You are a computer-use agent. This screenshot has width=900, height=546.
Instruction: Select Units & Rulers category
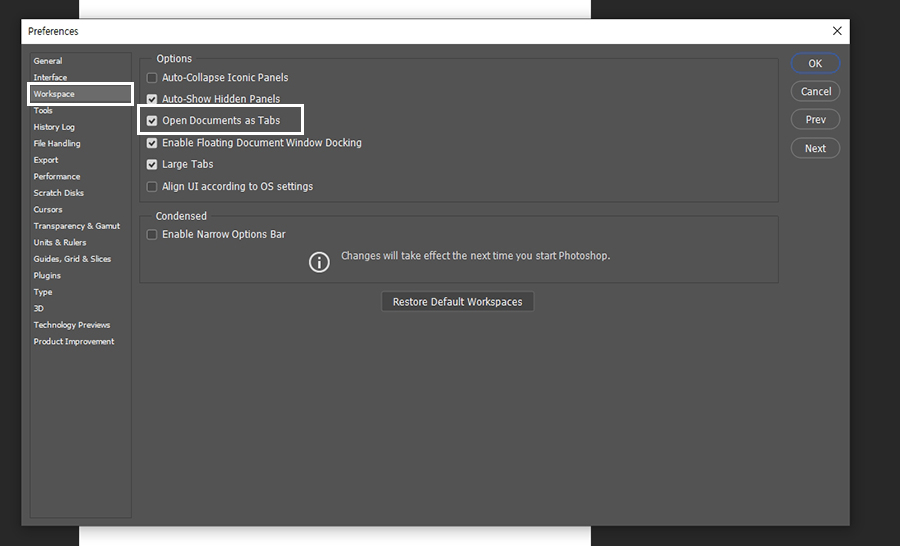point(60,242)
